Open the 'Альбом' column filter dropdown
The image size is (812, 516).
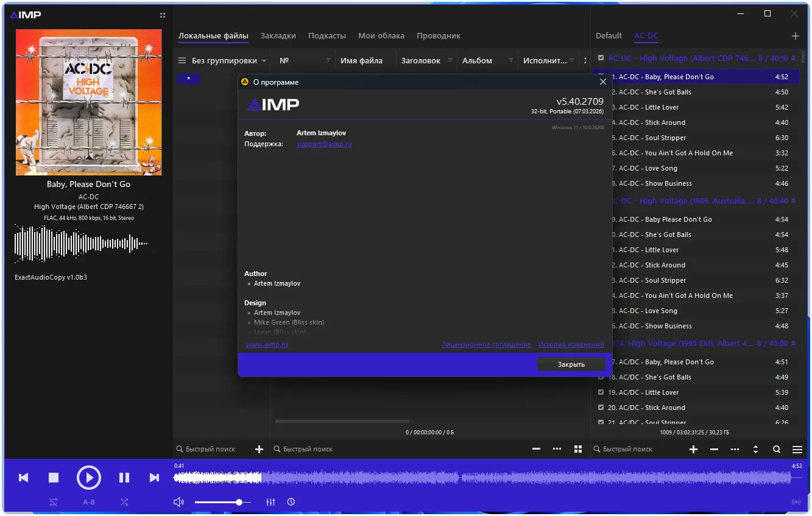click(510, 61)
